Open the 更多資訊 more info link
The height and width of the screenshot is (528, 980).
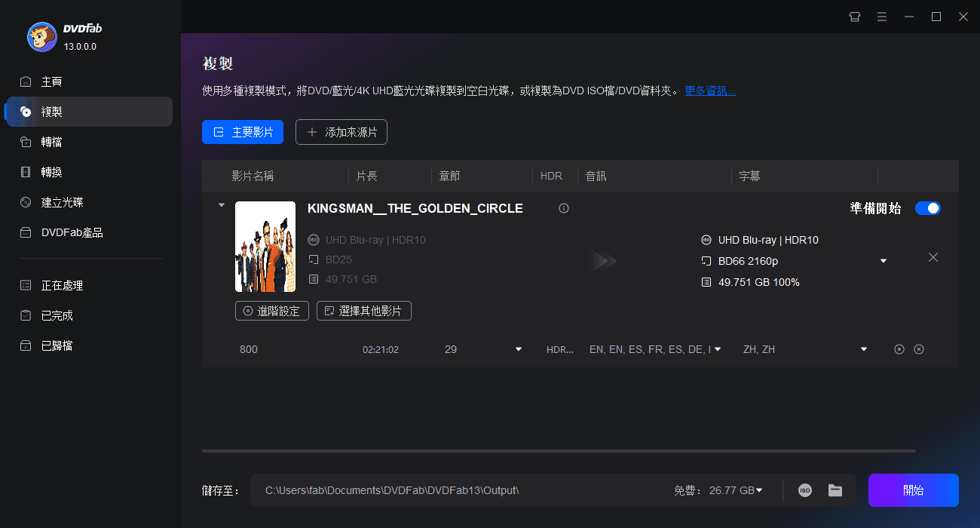[710, 91]
